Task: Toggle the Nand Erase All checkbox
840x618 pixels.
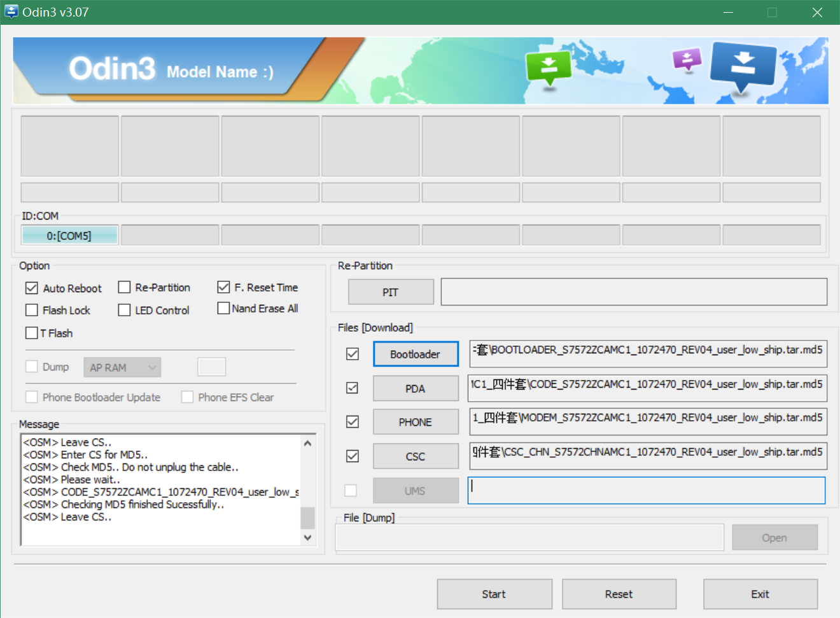Action: coord(223,309)
